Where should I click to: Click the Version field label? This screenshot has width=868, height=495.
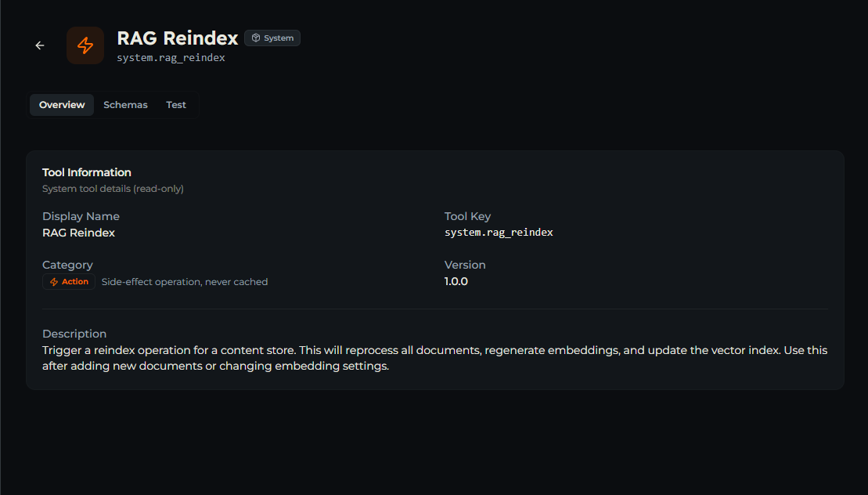[465, 265]
